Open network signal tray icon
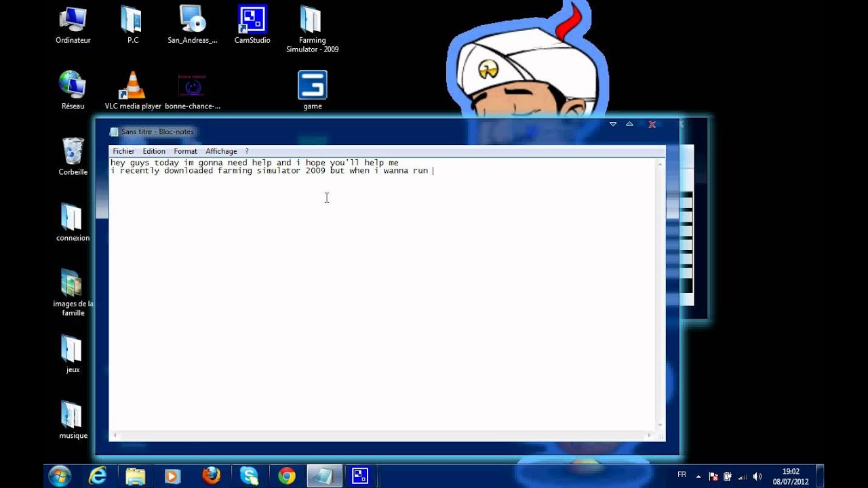The height and width of the screenshot is (488, 868). (x=742, y=476)
